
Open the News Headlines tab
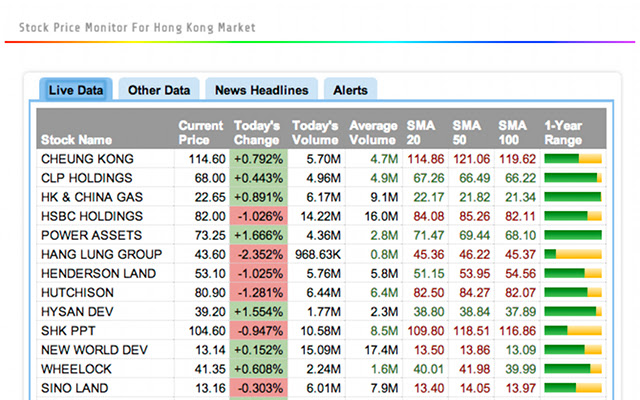262,90
